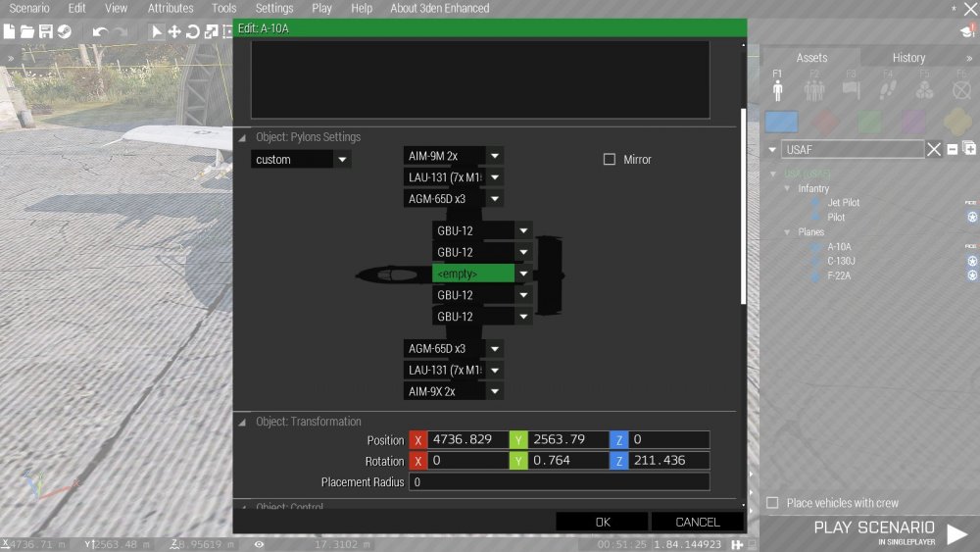Click the Undo arrow in toolbar
980x552 pixels.
coord(100,31)
